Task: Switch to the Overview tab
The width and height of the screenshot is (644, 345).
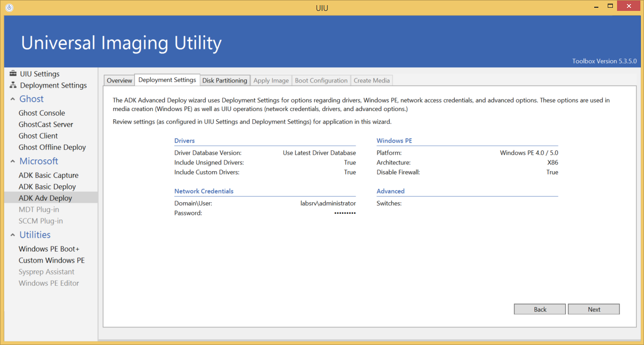Action: [x=120, y=80]
